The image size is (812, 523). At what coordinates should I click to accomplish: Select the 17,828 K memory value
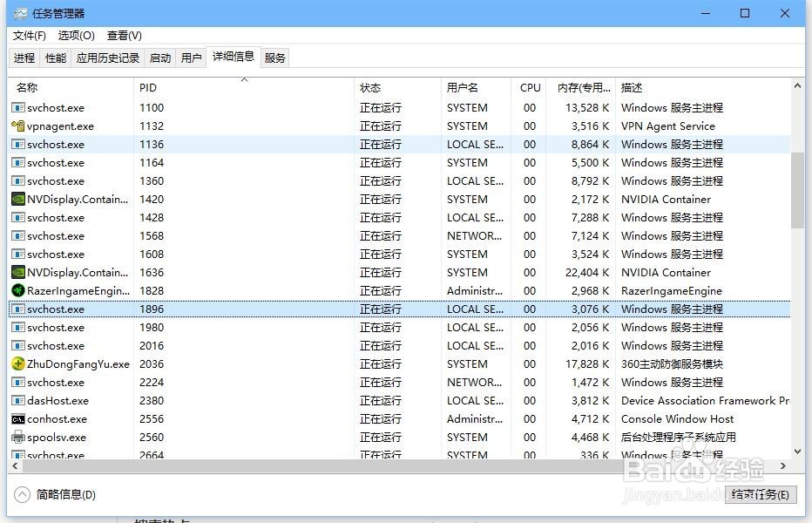(x=587, y=363)
